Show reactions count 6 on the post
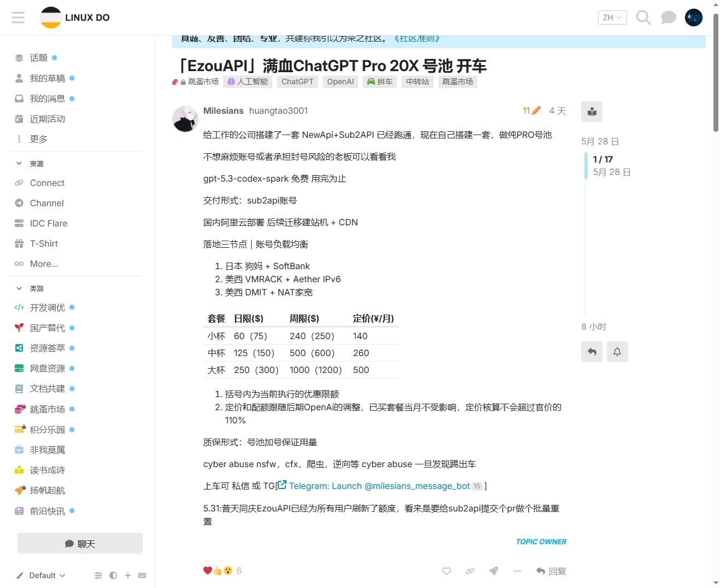 pos(239,570)
